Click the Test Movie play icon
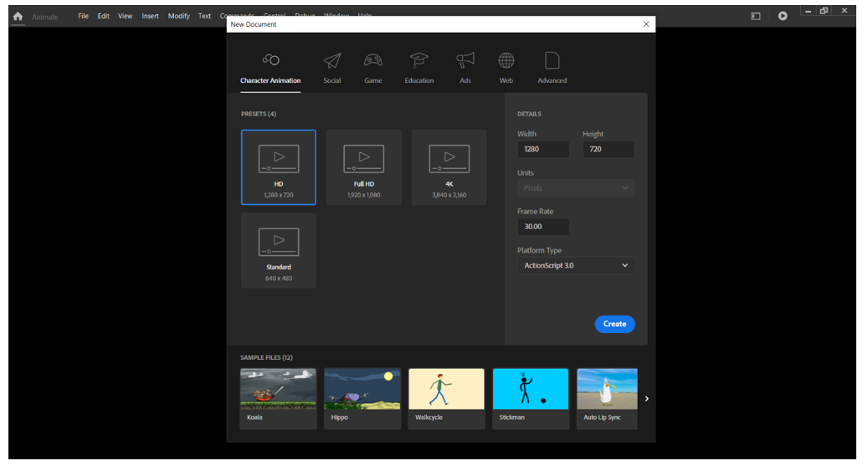 point(783,16)
